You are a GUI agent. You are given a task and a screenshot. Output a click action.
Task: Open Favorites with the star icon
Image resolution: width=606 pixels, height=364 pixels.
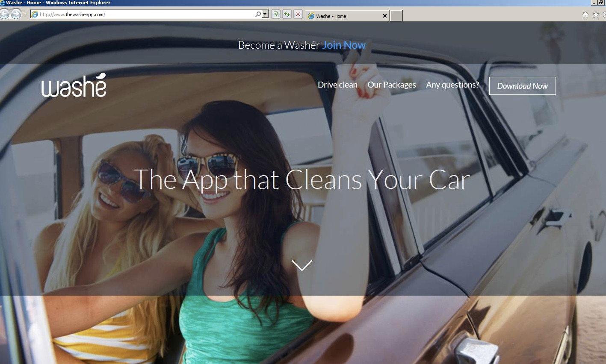[596, 15]
